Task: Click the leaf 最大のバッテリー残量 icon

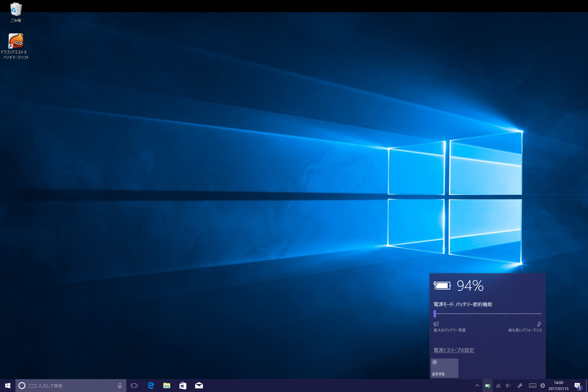Action: click(436, 324)
